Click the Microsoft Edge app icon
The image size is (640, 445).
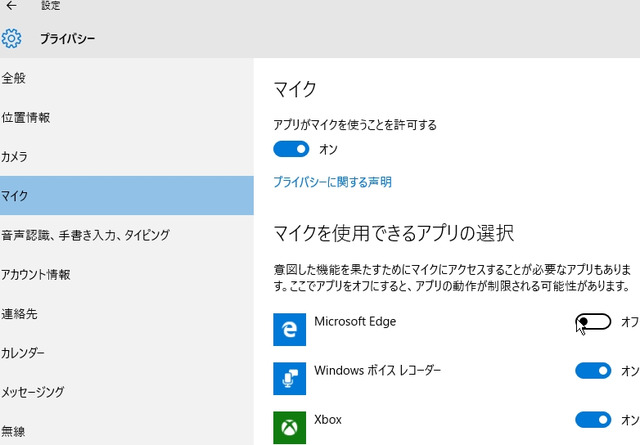click(x=289, y=329)
